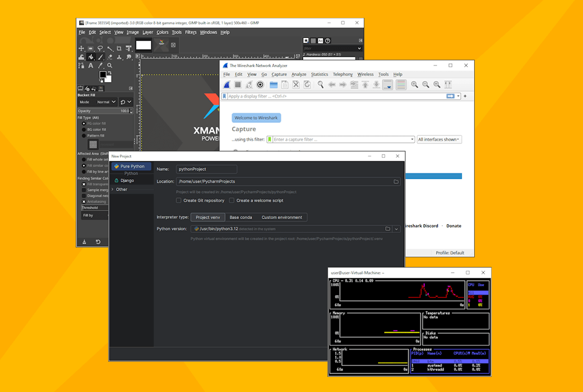The width and height of the screenshot is (583, 392).
Task: Open the Statistics menu in Wireshark
Action: 320,74
